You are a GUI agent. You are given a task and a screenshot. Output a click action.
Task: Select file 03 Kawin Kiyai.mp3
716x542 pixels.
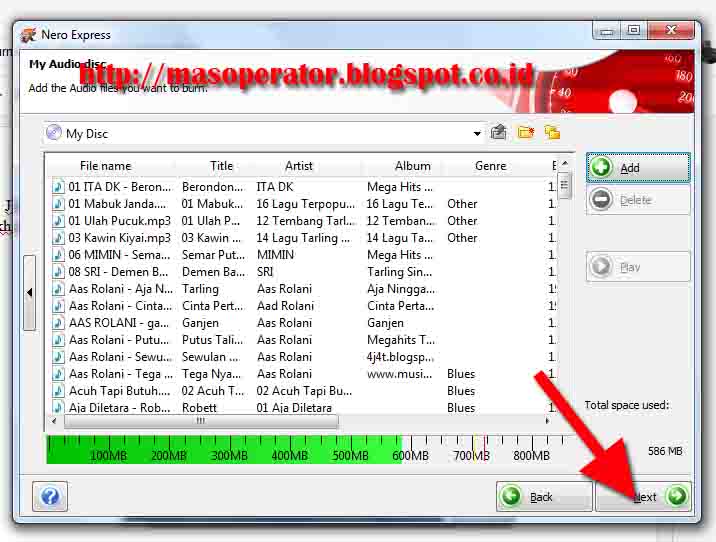(x=120, y=237)
